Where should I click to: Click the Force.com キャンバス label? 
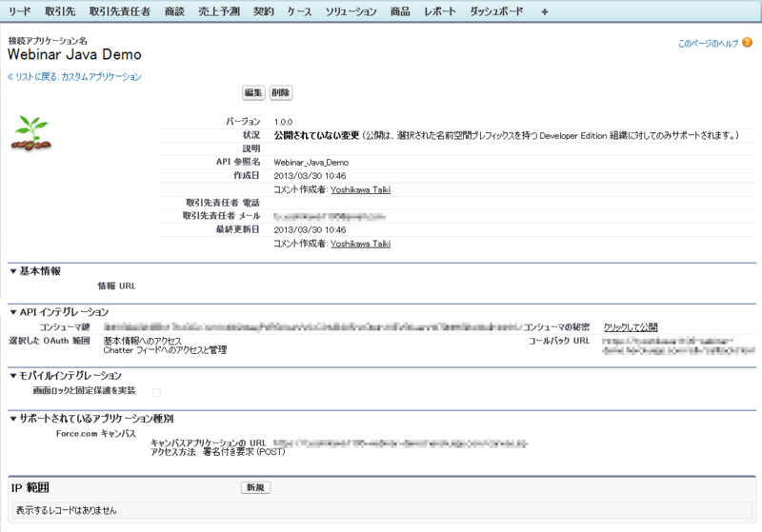[x=96, y=433]
